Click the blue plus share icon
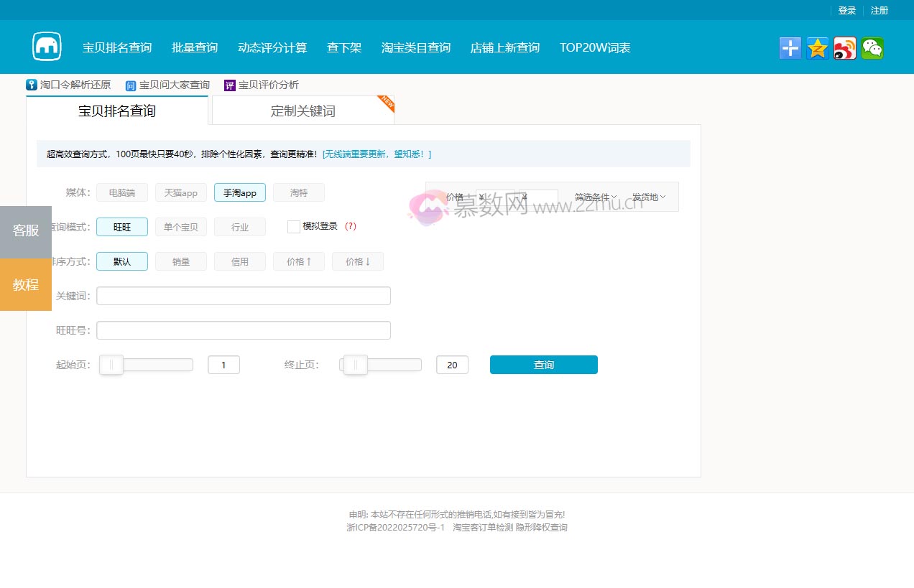The height and width of the screenshot is (588, 914). [790, 47]
